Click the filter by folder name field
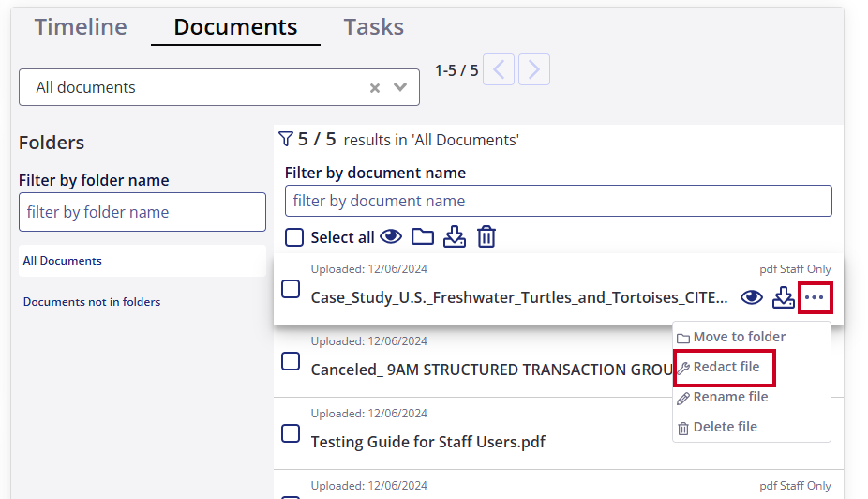868x499 pixels. tap(142, 212)
